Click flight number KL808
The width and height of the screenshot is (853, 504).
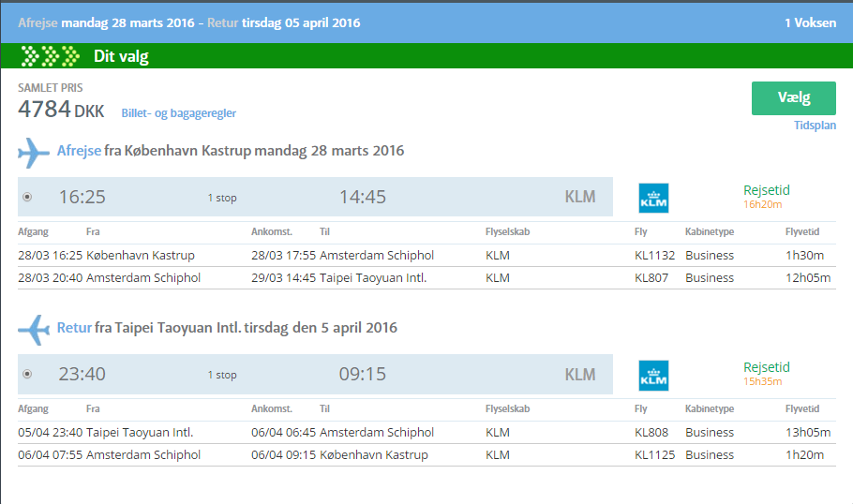point(651,432)
